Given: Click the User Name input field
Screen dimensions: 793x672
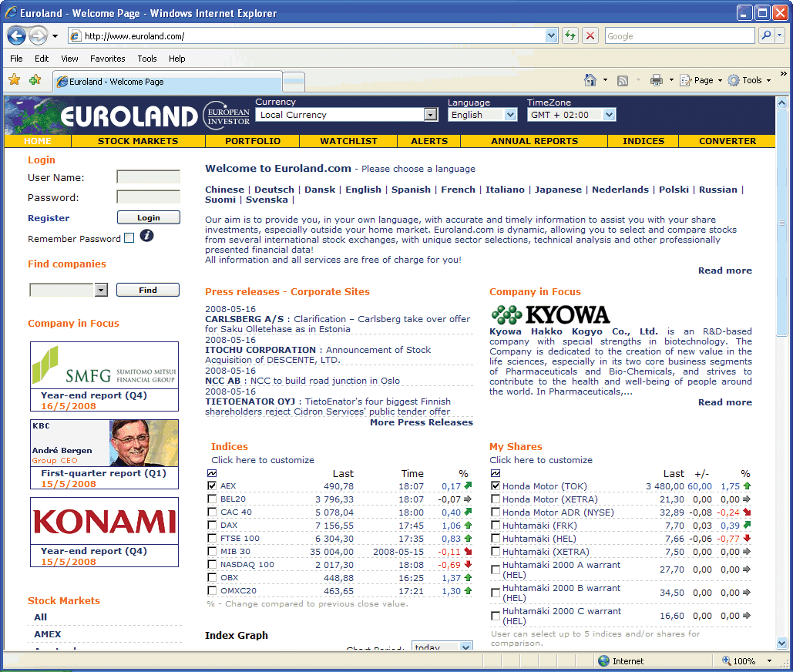Looking at the screenshot, I should pyautogui.click(x=148, y=177).
